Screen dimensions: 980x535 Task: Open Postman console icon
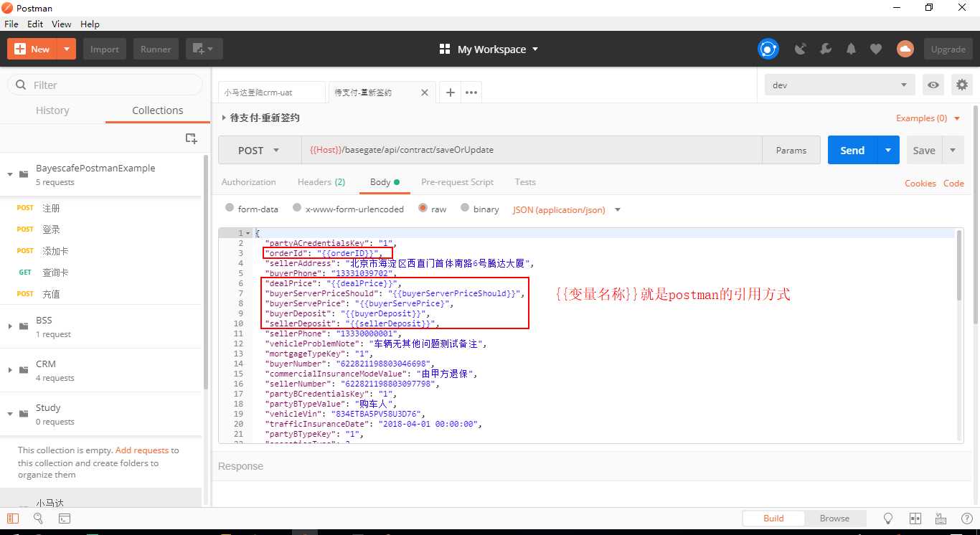point(64,518)
